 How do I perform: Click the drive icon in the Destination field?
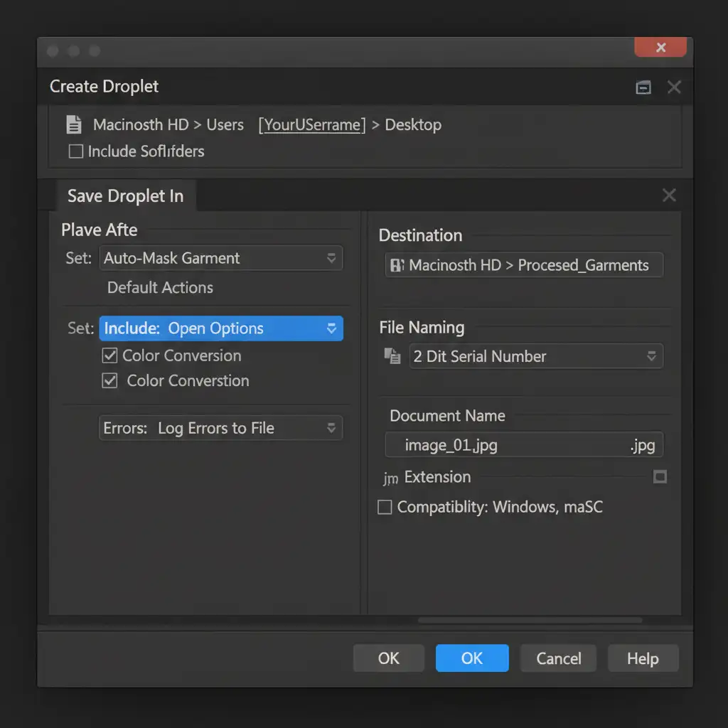(x=397, y=266)
